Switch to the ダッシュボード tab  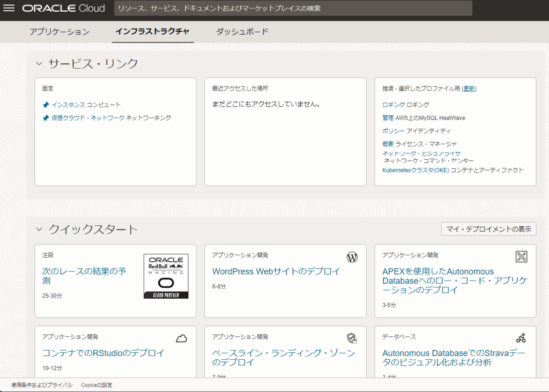point(242,32)
